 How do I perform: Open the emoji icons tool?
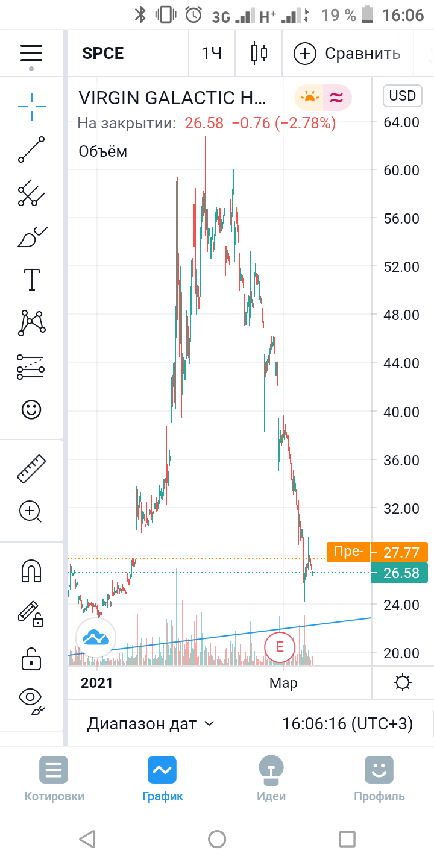(31, 410)
